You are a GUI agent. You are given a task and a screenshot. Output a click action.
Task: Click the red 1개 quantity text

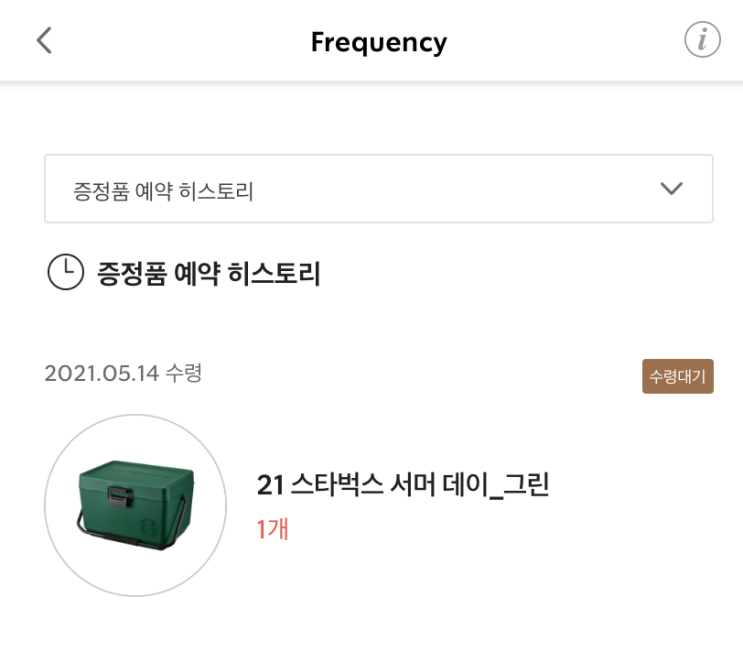click(272, 529)
